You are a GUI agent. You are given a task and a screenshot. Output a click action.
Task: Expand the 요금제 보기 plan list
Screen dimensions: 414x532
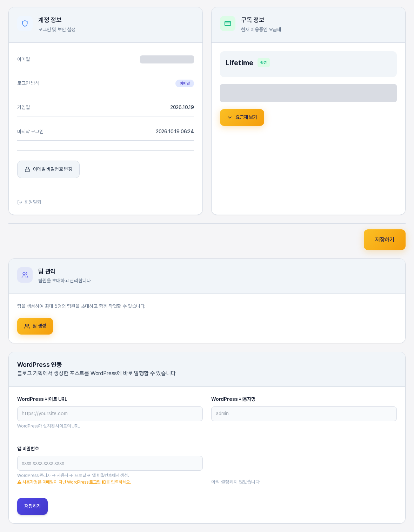coord(242,117)
